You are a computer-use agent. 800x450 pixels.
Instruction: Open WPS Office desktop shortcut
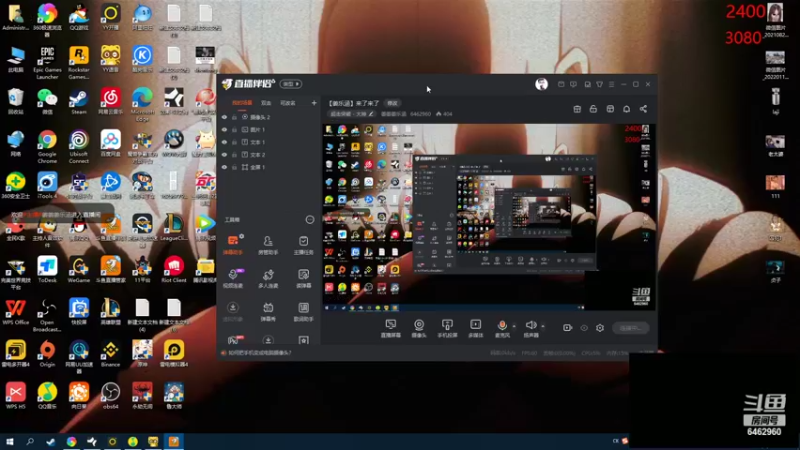(x=15, y=312)
